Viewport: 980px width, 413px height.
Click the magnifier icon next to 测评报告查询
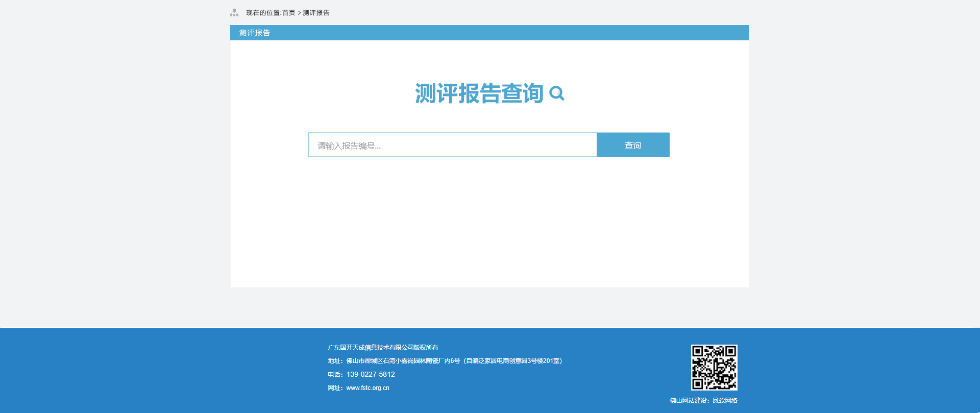click(556, 93)
